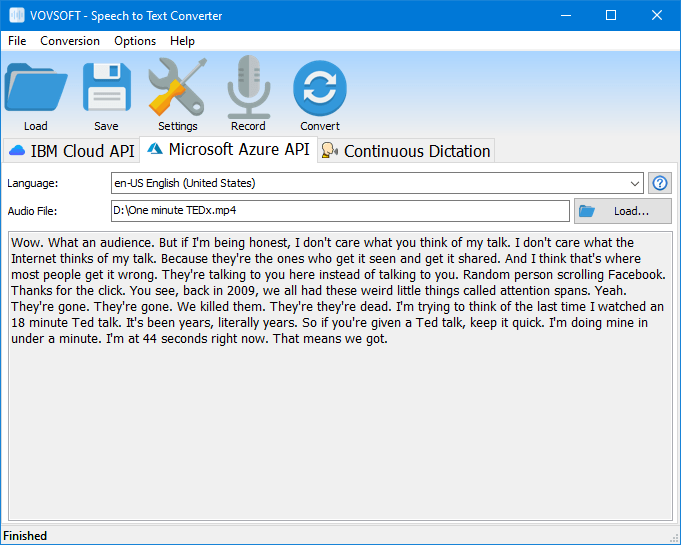Click inside the transcribed text area
The height and width of the screenshot is (545, 681).
click(x=340, y=430)
